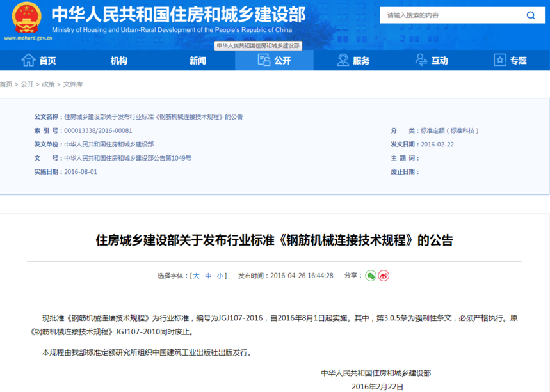
Task: Click 公开 in the breadcrumb
Action: pos(27,84)
